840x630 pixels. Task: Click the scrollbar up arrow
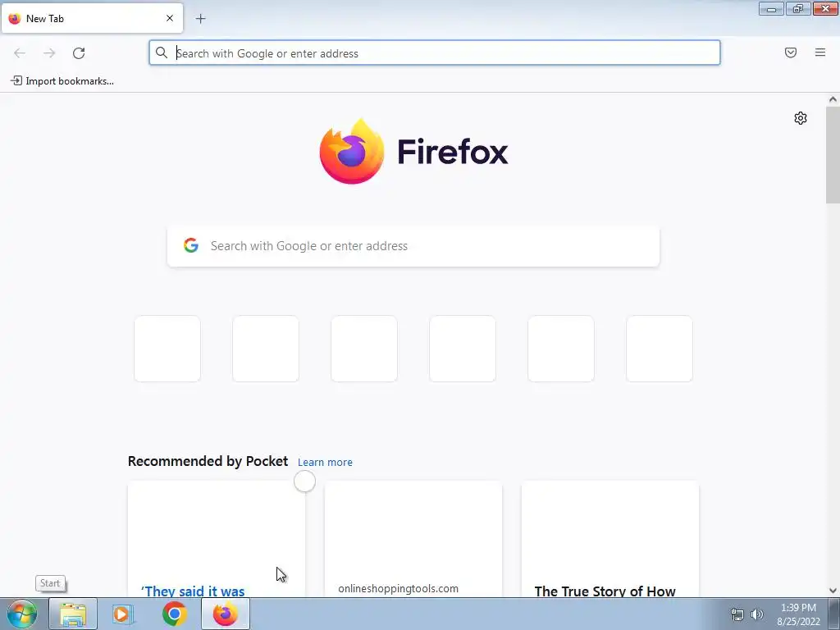[833, 99]
